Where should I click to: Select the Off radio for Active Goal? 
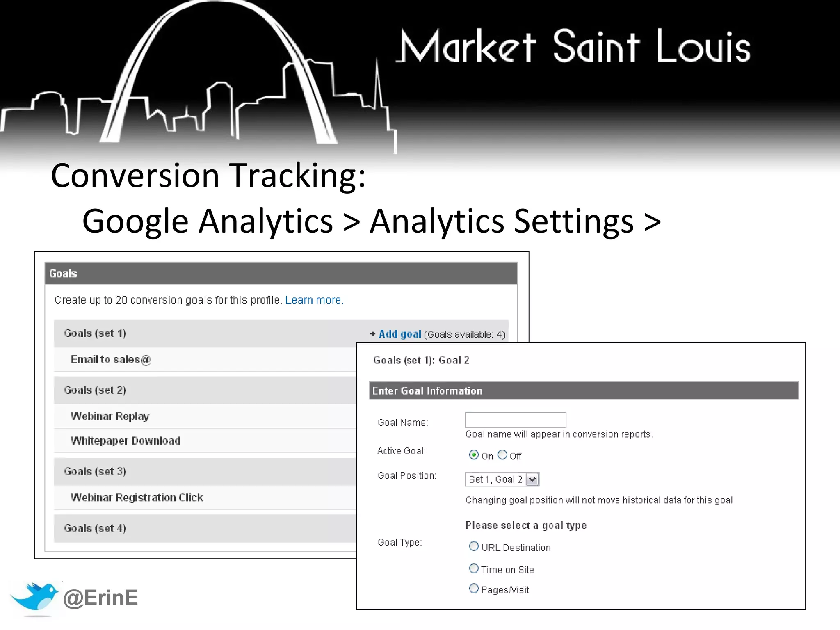pyautogui.click(x=502, y=455)
